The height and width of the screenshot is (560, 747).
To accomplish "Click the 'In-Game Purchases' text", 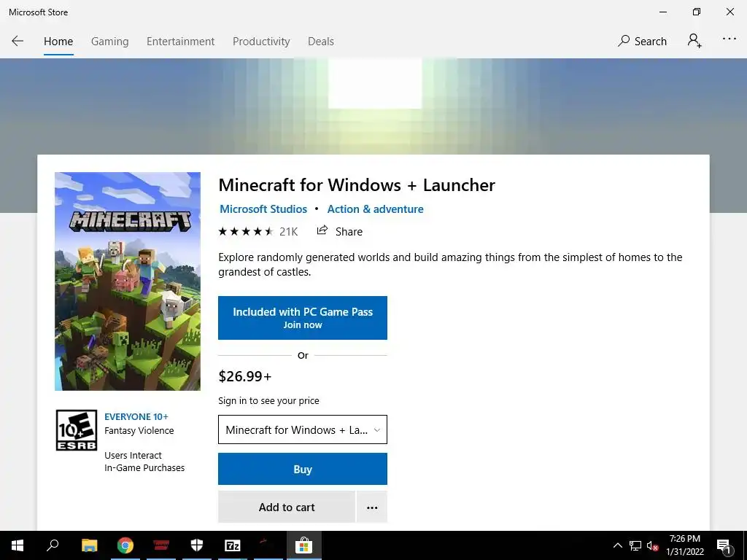I will 144,467.
